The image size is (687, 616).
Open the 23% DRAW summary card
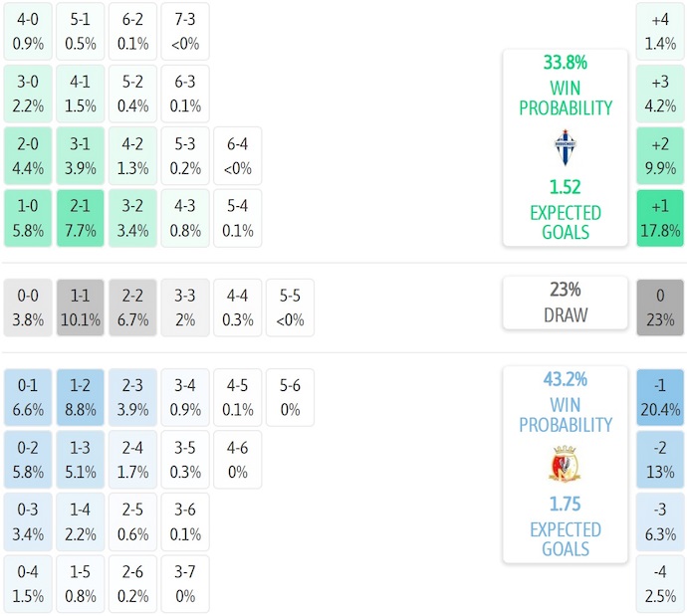565,303
